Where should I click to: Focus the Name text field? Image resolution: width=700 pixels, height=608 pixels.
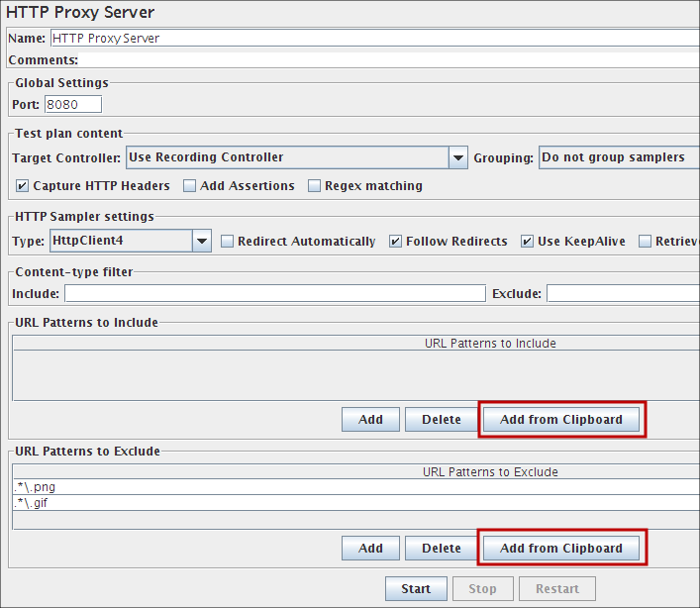point(374,38)
